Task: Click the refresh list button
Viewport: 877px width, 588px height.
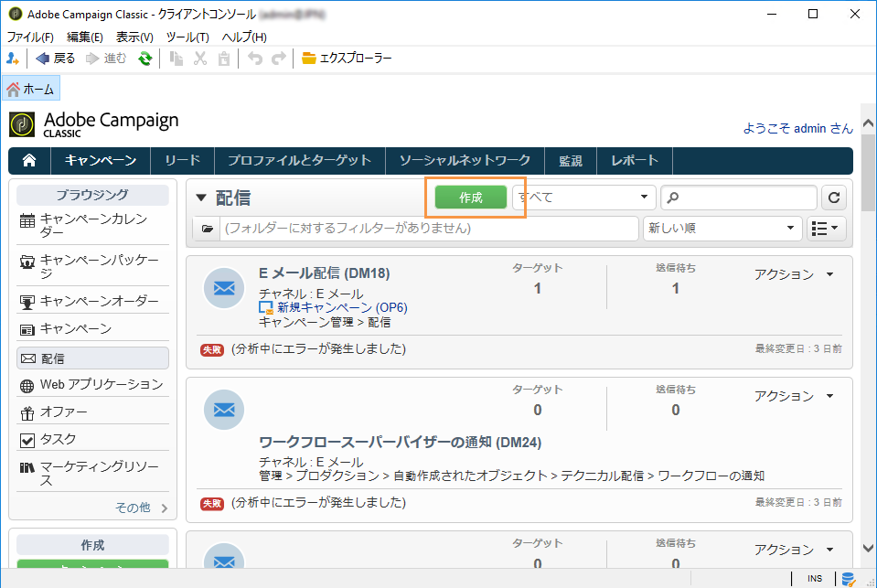Action: pyautogui.click(x=834, y=197)
